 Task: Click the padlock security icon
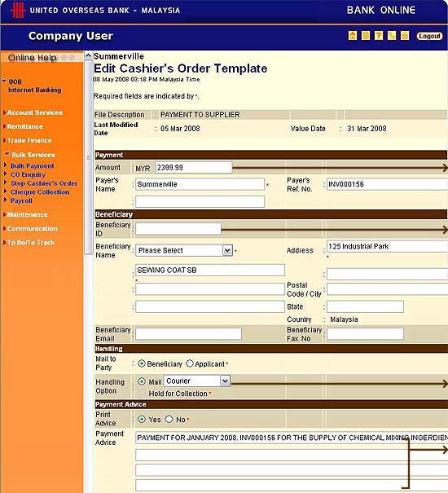pyautogui.click(x=405, y=36)
